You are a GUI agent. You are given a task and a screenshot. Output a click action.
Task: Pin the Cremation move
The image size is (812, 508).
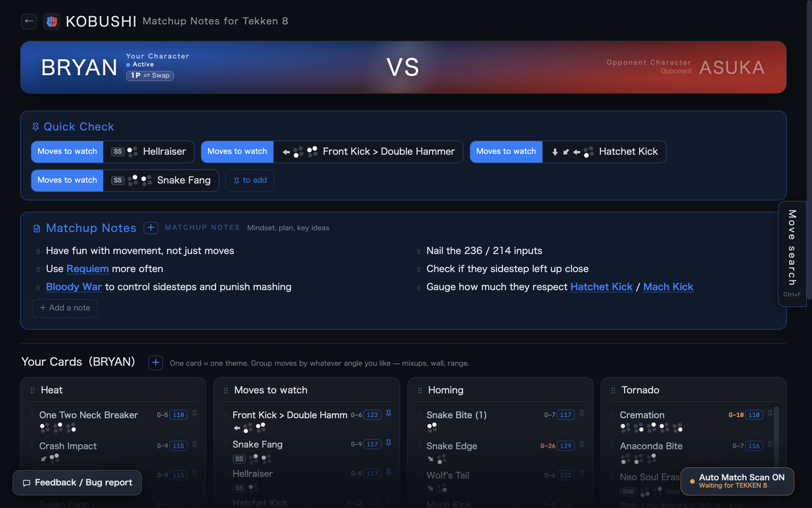[770, 414]
